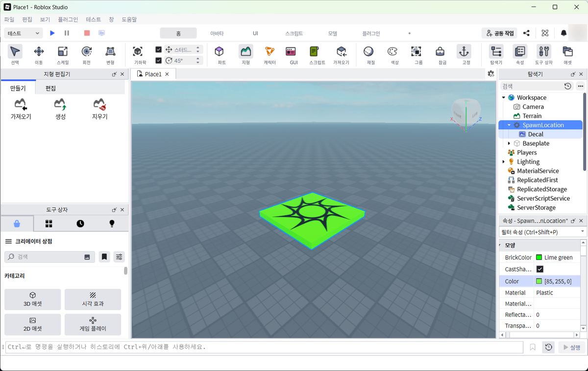
Task: Open the 편집 tab in terrain editor
Action: pos(50,88)
